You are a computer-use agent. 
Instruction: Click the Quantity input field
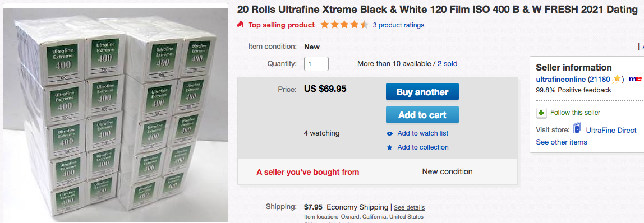point(316,64)
